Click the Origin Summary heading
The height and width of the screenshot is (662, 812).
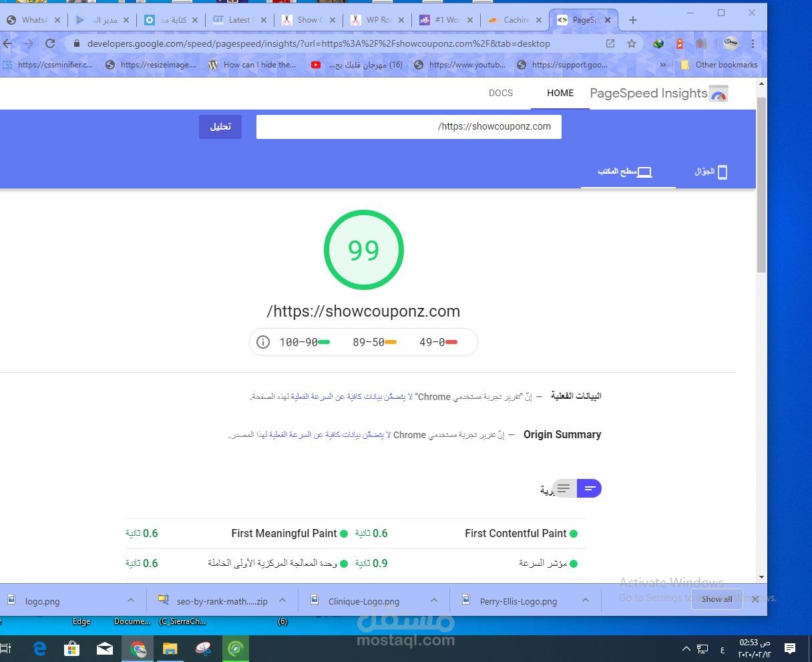pyautogui.click(x=562, y=434)
